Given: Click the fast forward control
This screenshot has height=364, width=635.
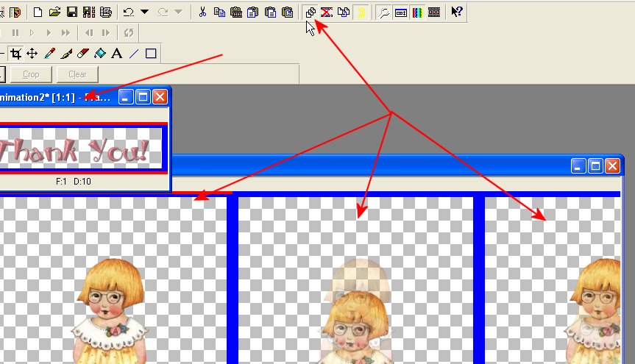Looking at the screenshot, I should click(x=65, y=33).
